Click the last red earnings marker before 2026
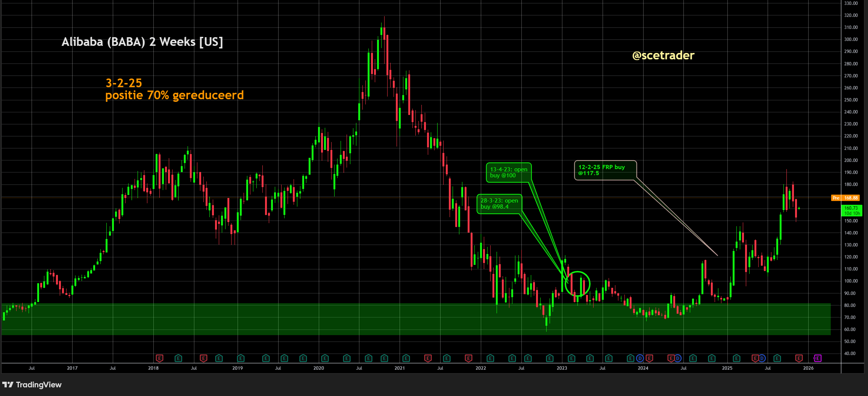Viewport: 868px width, 396px height. tap(799, 358)
